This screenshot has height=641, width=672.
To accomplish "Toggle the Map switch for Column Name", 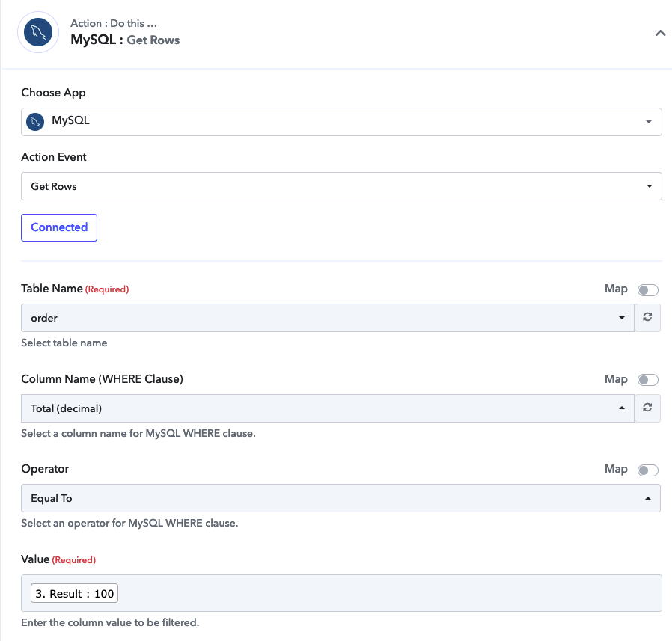I will (x=647, y=380).
